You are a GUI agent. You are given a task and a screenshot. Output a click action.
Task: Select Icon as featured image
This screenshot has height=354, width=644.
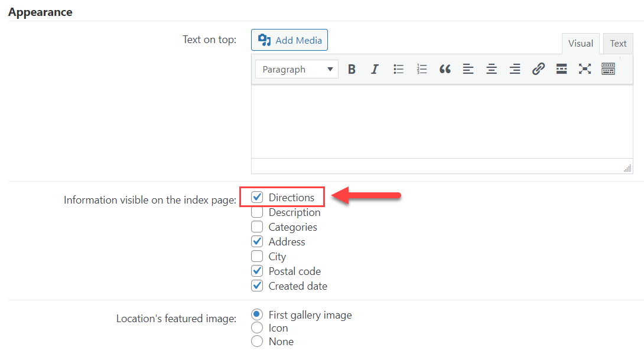click(x=257, y=328)
